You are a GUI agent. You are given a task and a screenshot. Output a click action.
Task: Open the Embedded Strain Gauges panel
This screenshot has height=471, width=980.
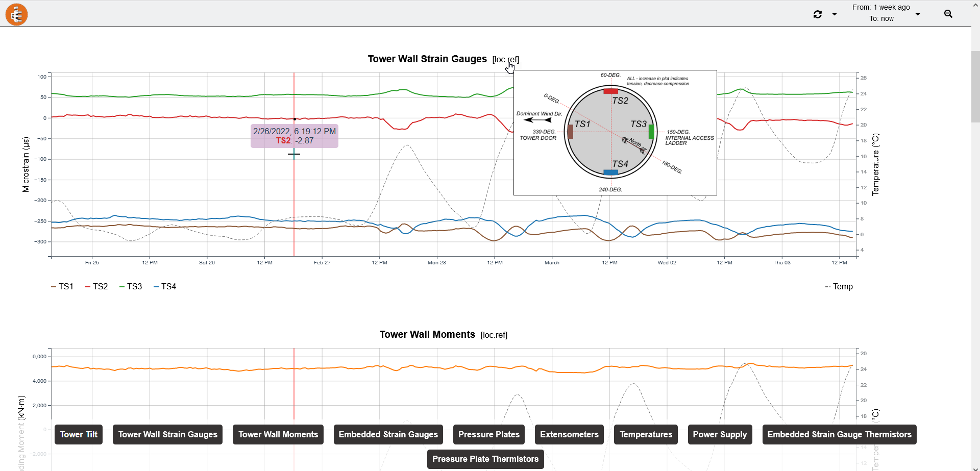[x=388, y=434]
